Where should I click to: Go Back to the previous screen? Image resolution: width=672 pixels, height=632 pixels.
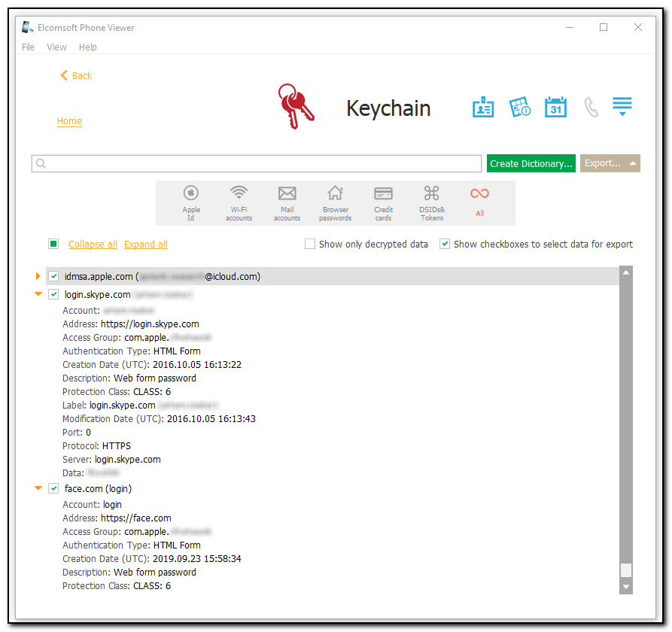[x=75, y=75]
